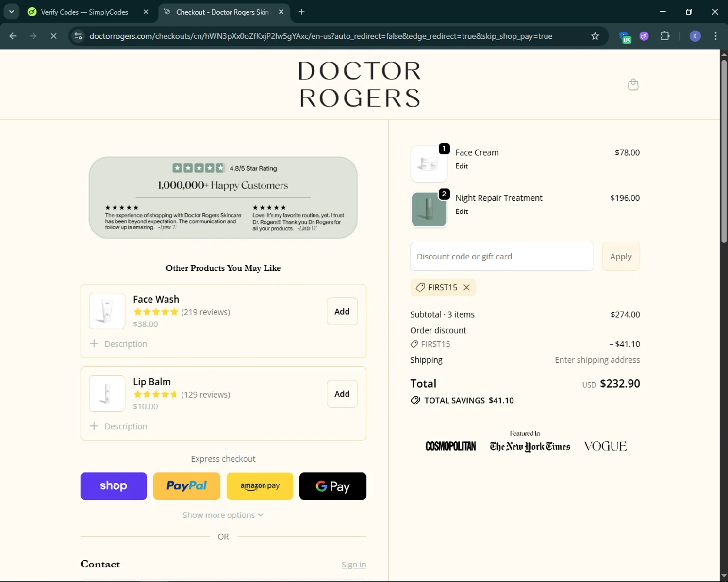Viewport: 728px width, 582px height.
Task: Click the Total Savings tag icon
Action: coord(415,401)
